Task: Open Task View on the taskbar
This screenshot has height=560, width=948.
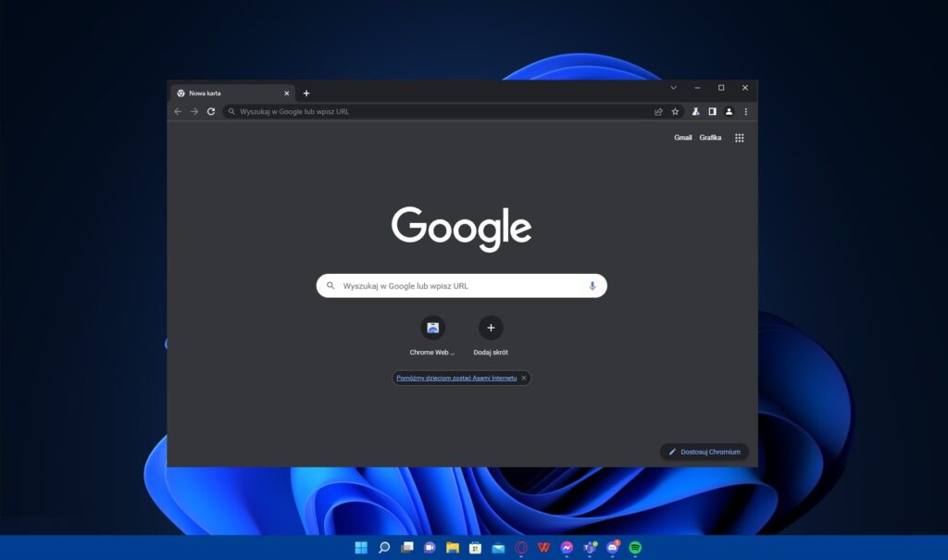Action: point(407,547)
